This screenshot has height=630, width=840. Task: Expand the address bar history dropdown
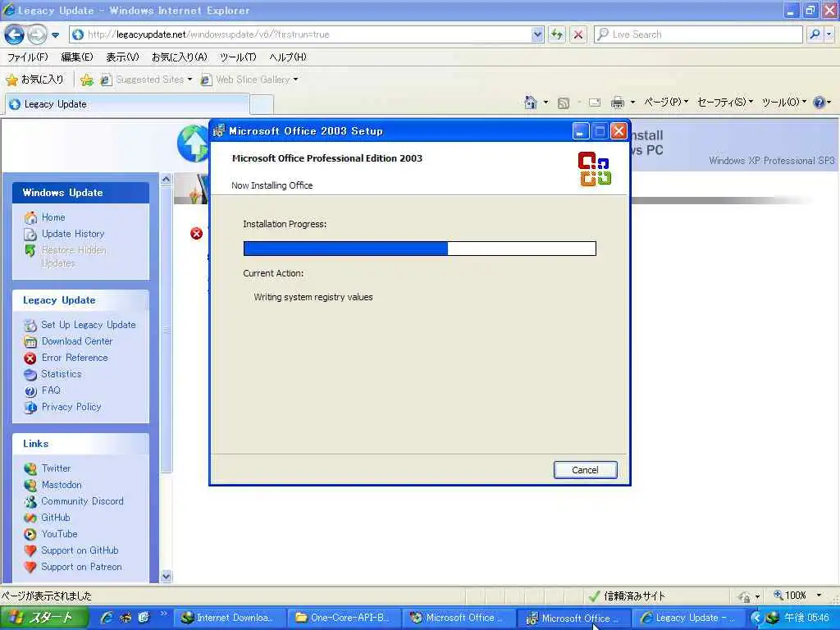(x=537, y=34)
